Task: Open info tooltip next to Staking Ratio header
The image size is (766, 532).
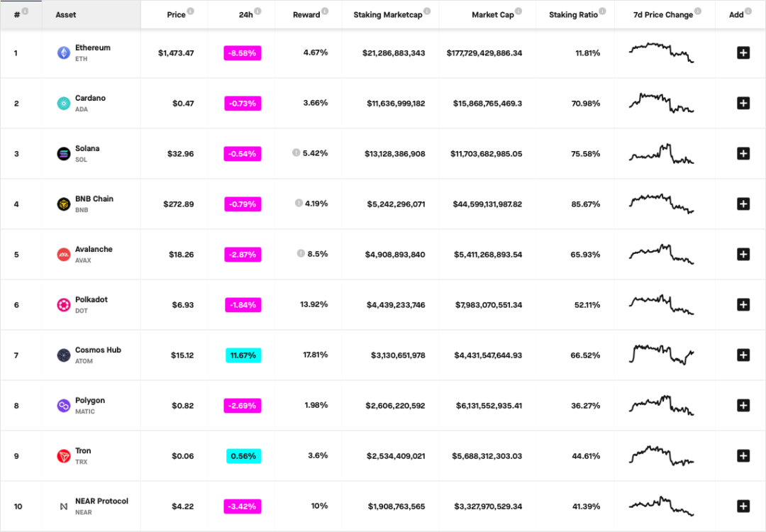Action: tap(602, 11)
